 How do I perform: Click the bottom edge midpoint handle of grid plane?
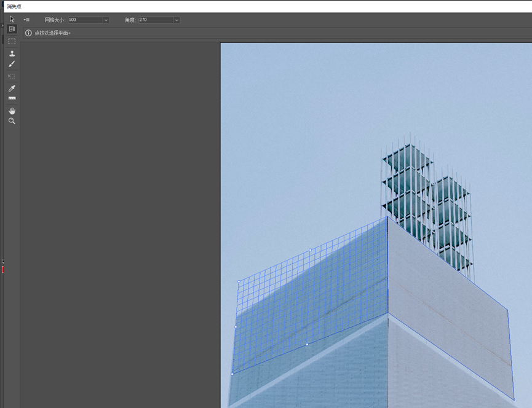pos(307,344)
